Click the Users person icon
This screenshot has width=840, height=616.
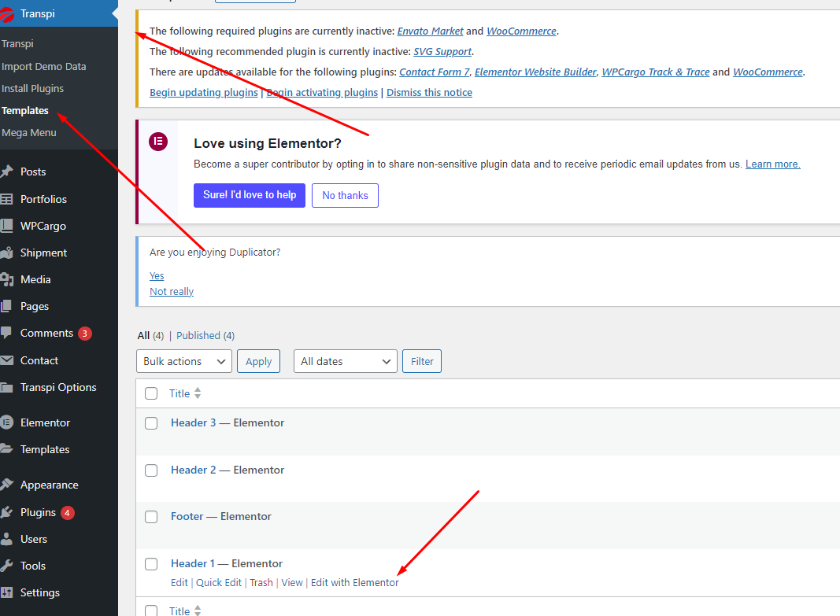pyautogui.click(x=6, y=539)
